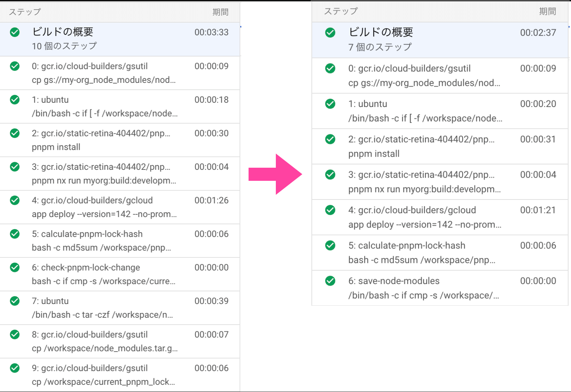571x392 pixels.
Task: Click 期間 column header in 10-step list
Action: click(220, 12)
